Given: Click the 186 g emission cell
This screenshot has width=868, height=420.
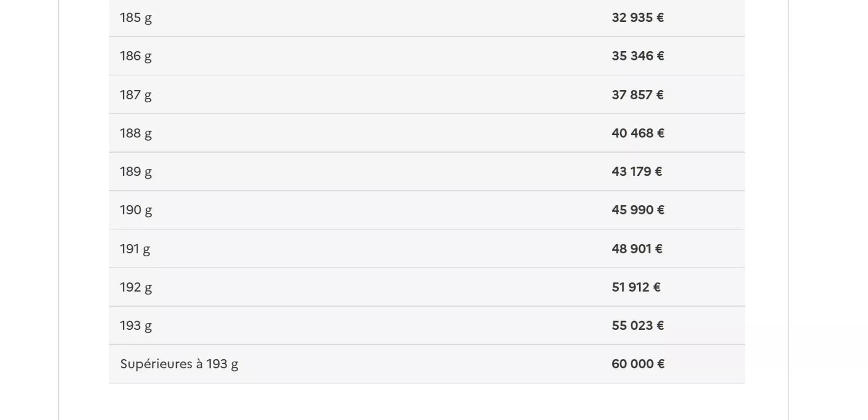Looking at the screenshot, I should [x=136, y=56].
